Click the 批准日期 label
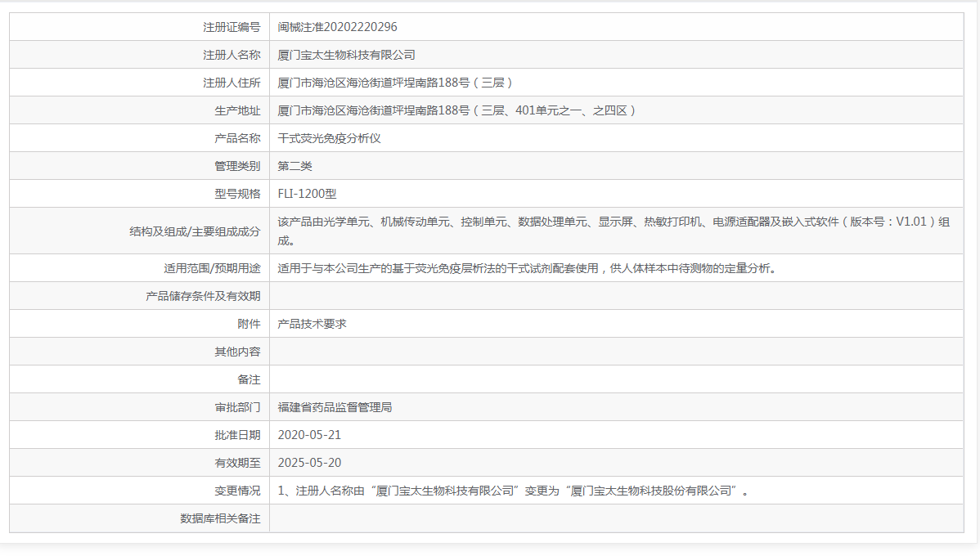Image resolution: width=980 pixels, height=556 pixels. tap(237, 435)
